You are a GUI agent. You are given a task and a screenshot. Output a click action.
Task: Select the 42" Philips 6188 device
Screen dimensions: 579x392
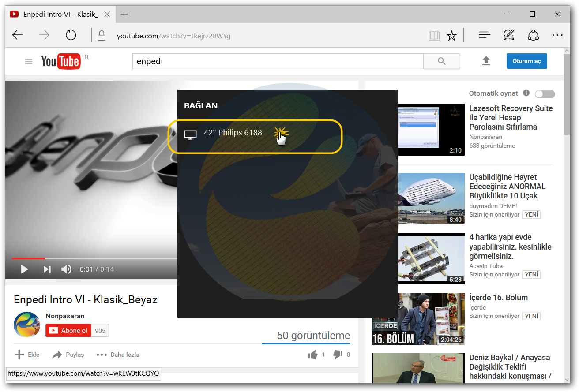(x=255, y=136)
